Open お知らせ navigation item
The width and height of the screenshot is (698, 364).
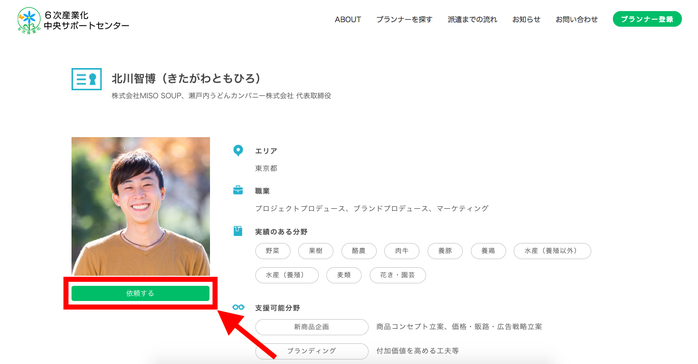pyautogui.click(x=526, y=20)
